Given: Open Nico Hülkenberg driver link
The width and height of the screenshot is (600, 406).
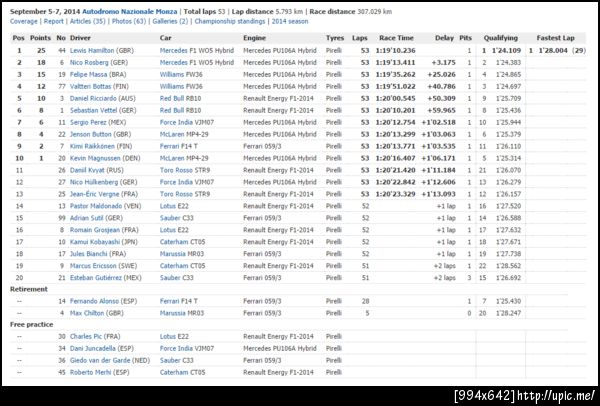Looking at the screenshot, I should tap(93, 182).
